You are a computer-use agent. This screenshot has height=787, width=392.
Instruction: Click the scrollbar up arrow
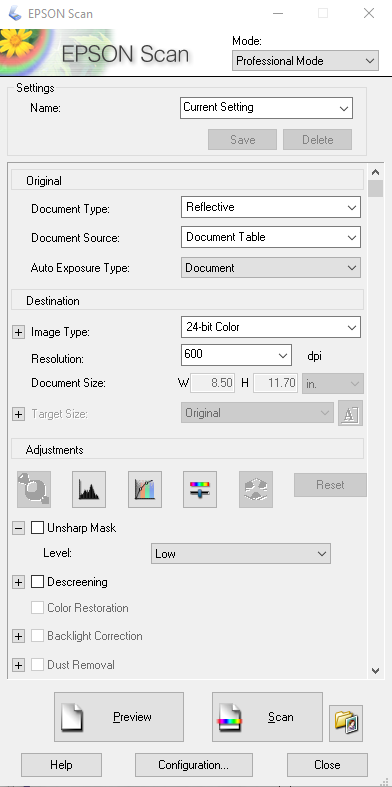(375, 172)
